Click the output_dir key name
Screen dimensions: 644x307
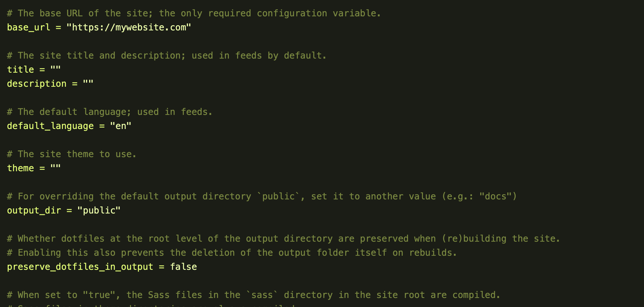[34, 211]
